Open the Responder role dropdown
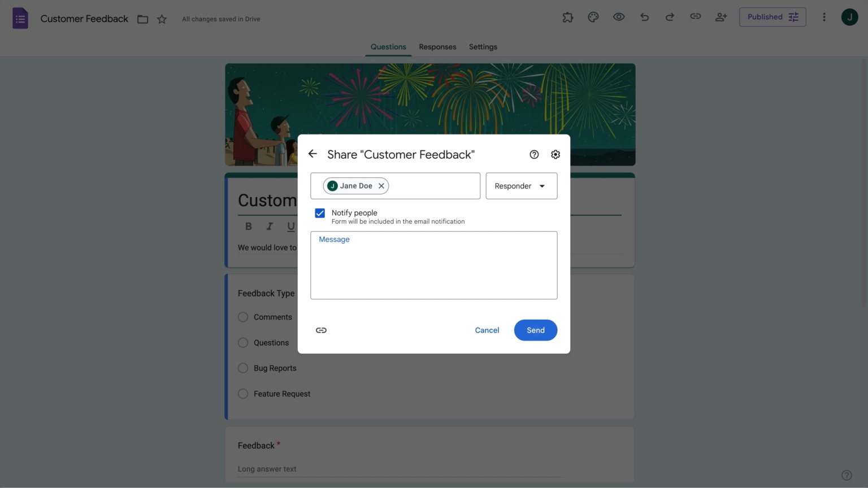 (x=521, y=186)
